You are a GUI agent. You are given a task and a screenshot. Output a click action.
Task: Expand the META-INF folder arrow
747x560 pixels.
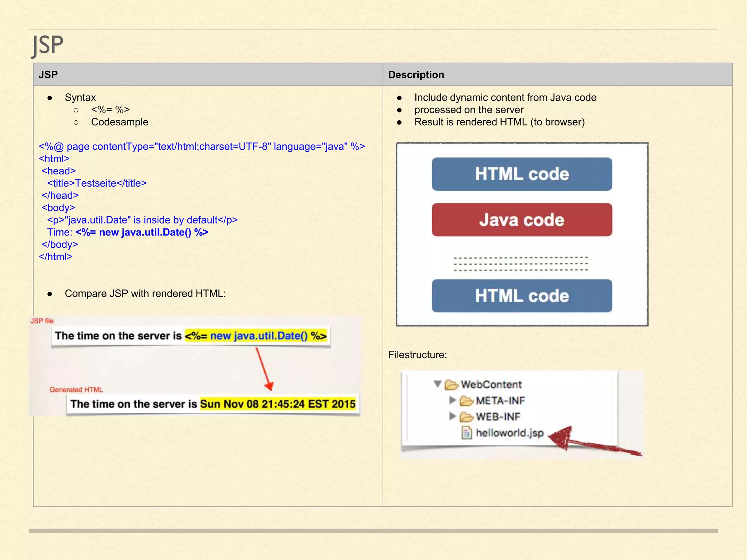click(x=453, y=400)
